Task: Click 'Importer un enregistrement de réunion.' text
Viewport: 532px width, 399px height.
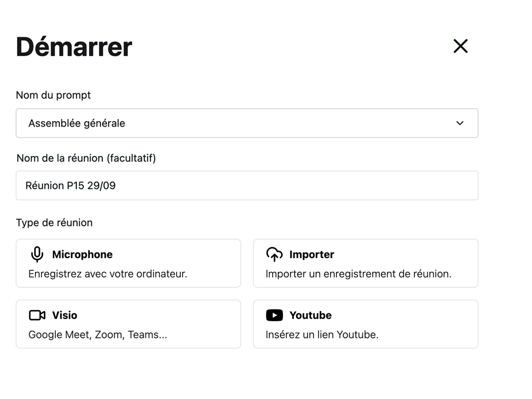Action: pos(358,274)
